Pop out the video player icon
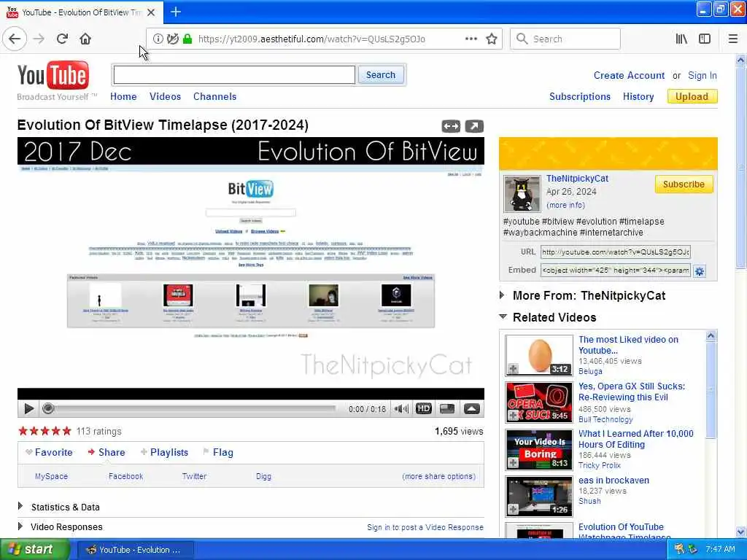 (474, 126)
